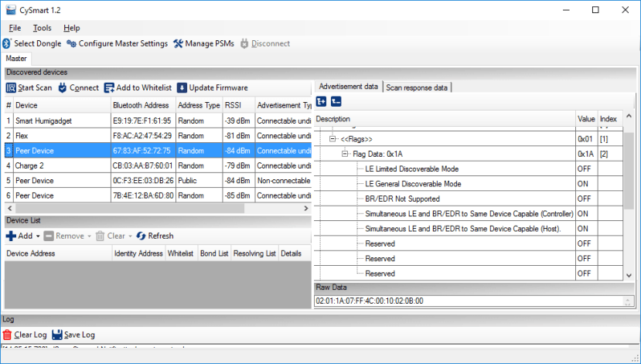Click Update Firmware

tap(213, 88)
